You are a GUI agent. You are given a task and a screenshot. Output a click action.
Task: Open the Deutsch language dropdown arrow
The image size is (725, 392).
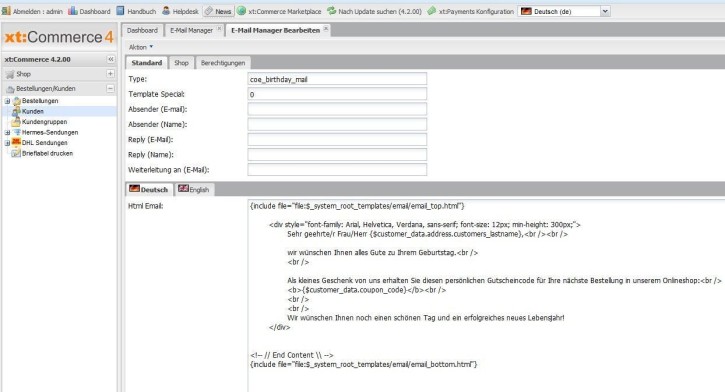click(x=605, y=11)
